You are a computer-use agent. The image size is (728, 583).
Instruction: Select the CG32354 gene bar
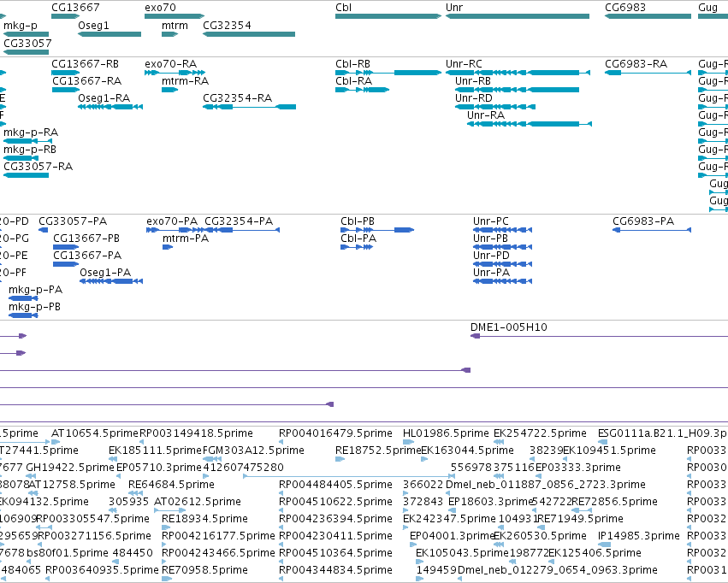249,34
